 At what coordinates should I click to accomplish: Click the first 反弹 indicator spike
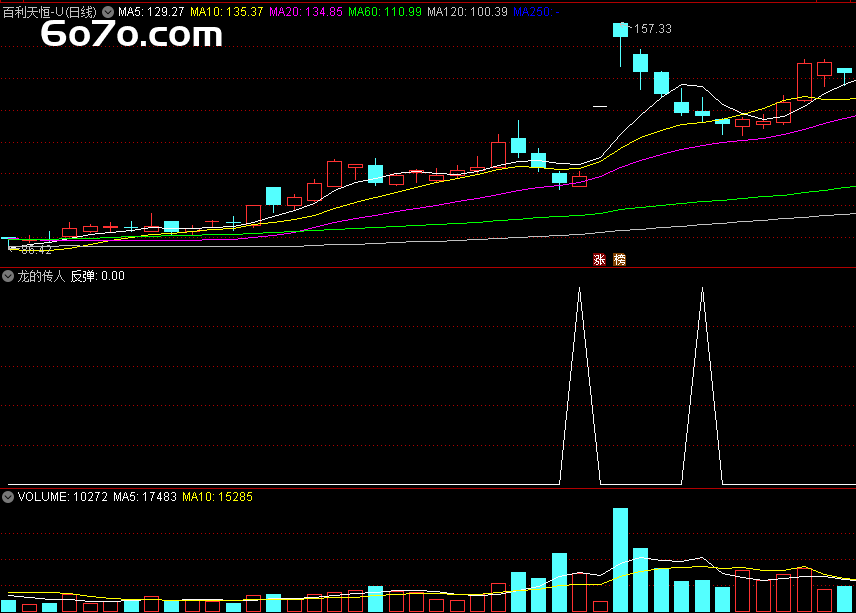point(580,385)
